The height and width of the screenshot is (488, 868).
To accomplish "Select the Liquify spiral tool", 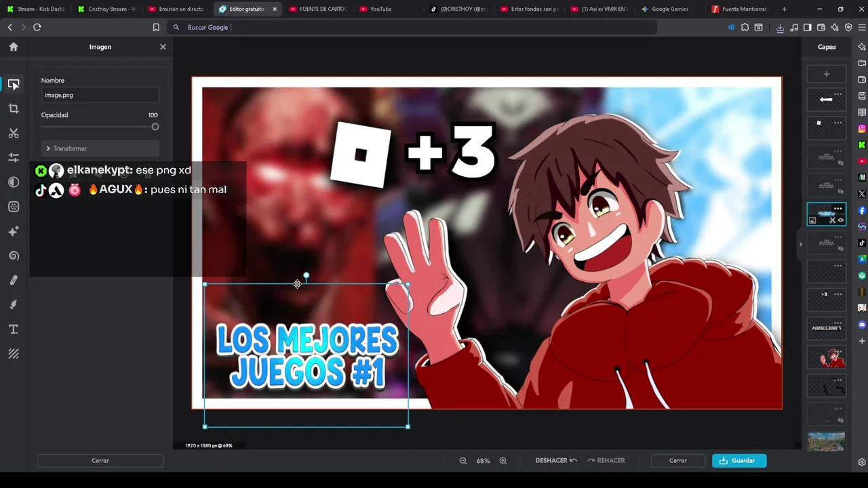I will tap(14, 256).
